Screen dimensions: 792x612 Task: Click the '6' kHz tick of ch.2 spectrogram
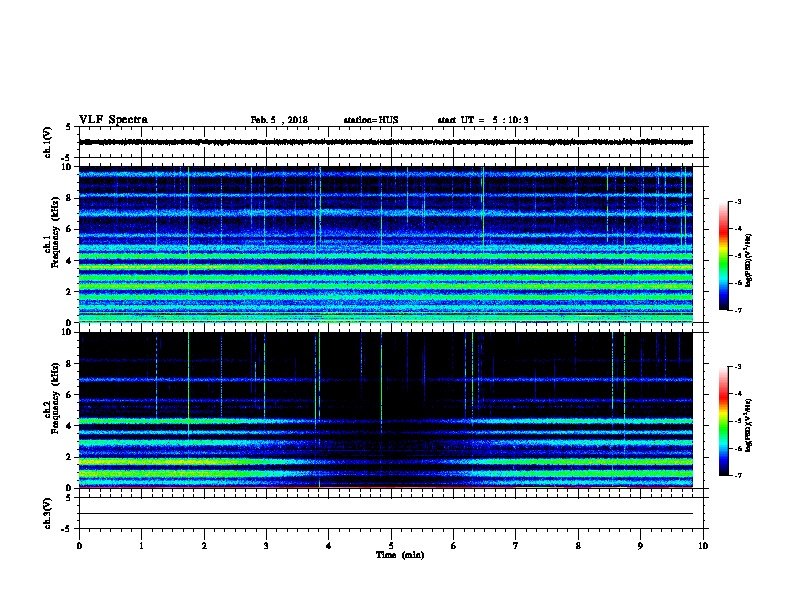pos(70,394)
